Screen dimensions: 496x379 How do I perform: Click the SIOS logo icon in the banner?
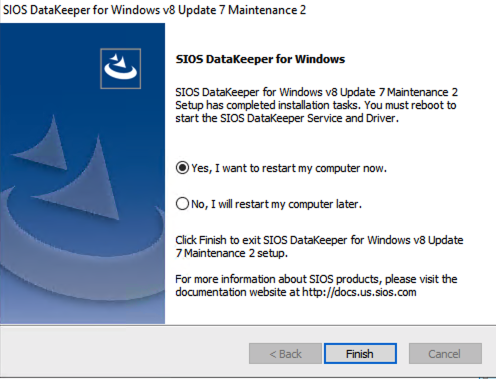tap(121, 69)
